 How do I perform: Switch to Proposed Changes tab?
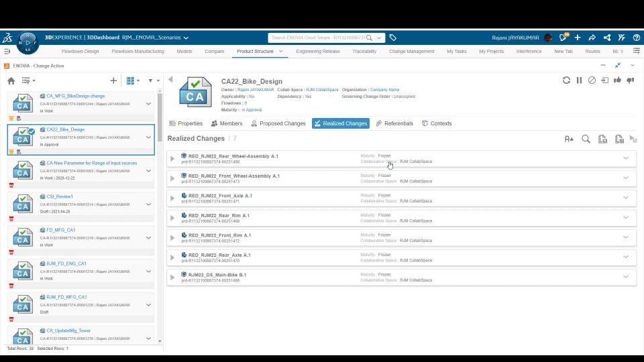(x=278, y=123)
